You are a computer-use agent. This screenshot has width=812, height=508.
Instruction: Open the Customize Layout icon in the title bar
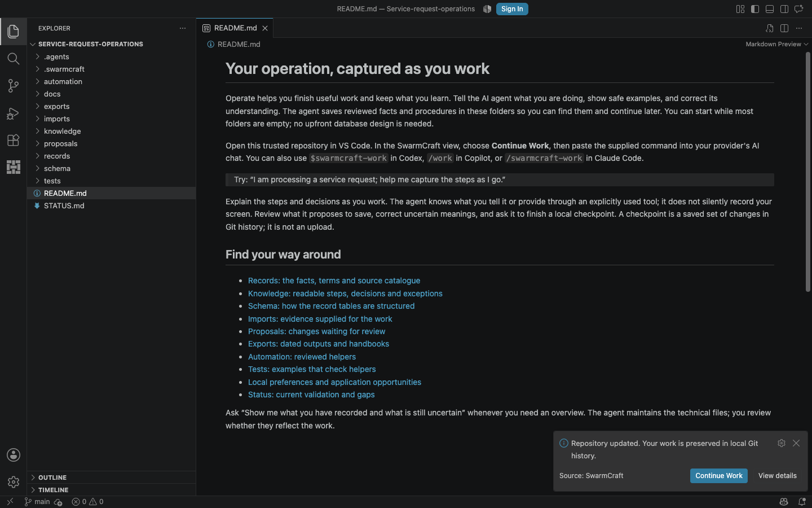tap(740, 9)
